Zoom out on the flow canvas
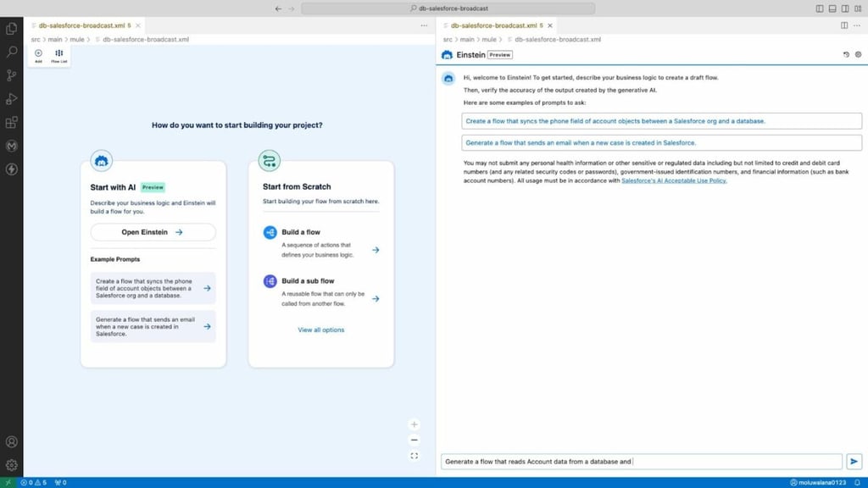The width and height of the screenshot is (868, 488). click(x=414, y=440)
